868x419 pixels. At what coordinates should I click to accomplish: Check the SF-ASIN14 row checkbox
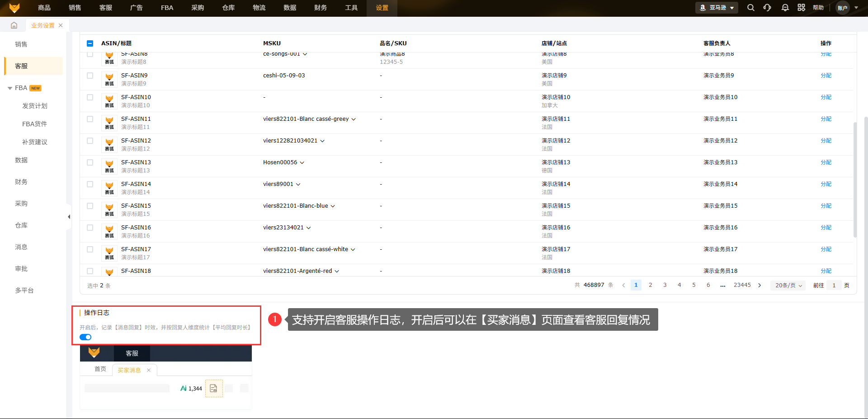[90, 184]
